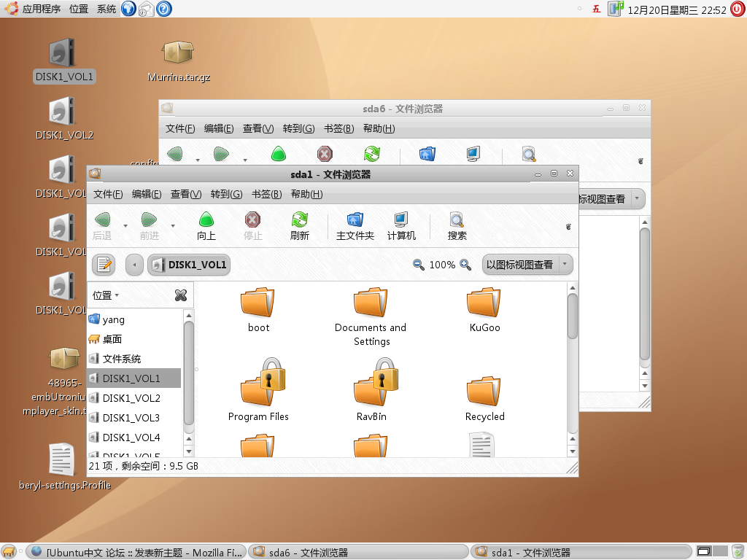This screenshot has width=747, height=560.
Task: Open 书签(B) menu in sda1 window
Action: (267, 194)
